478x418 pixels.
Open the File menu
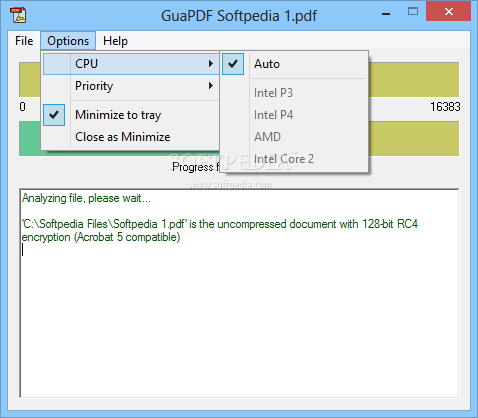24,41
